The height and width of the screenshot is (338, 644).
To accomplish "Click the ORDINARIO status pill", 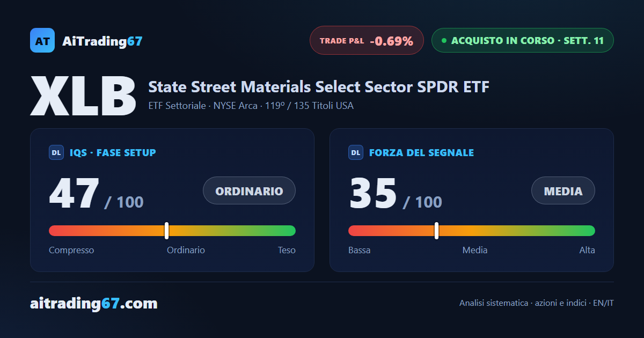I will click(249, 190).
